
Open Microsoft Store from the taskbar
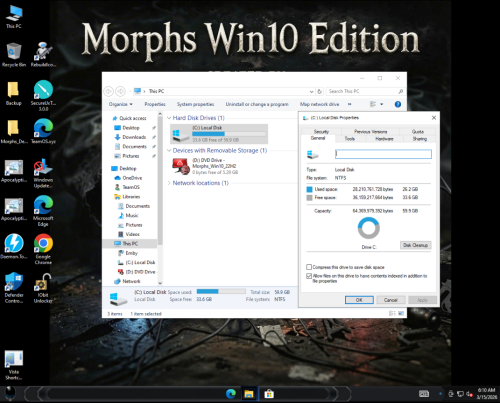(269, 394)
